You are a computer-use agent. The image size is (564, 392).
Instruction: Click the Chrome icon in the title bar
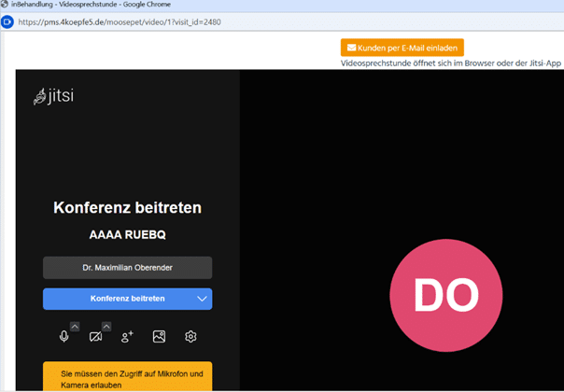click(5, 5)
